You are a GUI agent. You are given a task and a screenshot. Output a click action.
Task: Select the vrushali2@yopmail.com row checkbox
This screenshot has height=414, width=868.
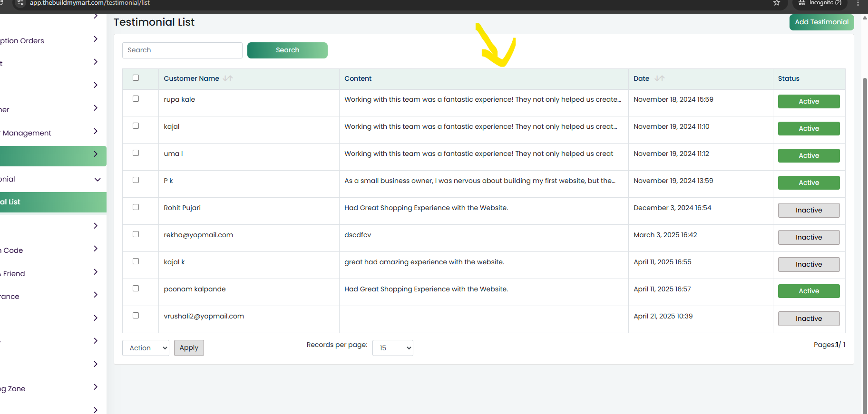[136, 316]
